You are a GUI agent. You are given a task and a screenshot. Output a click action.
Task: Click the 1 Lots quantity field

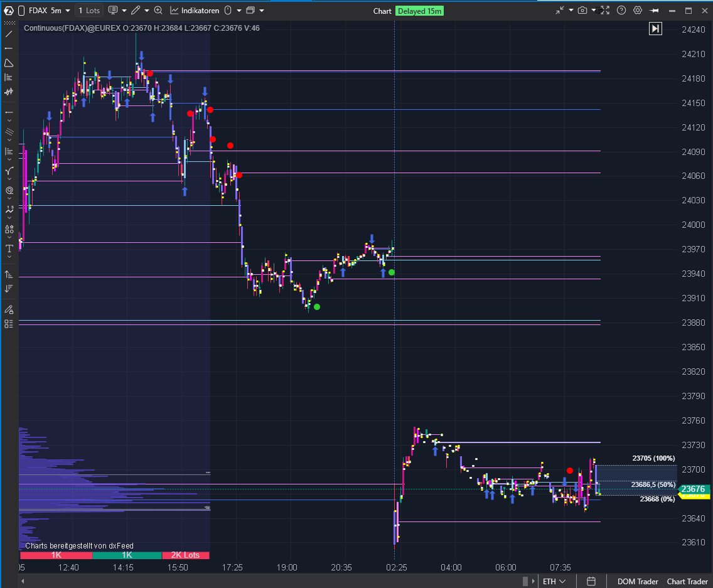88,11
